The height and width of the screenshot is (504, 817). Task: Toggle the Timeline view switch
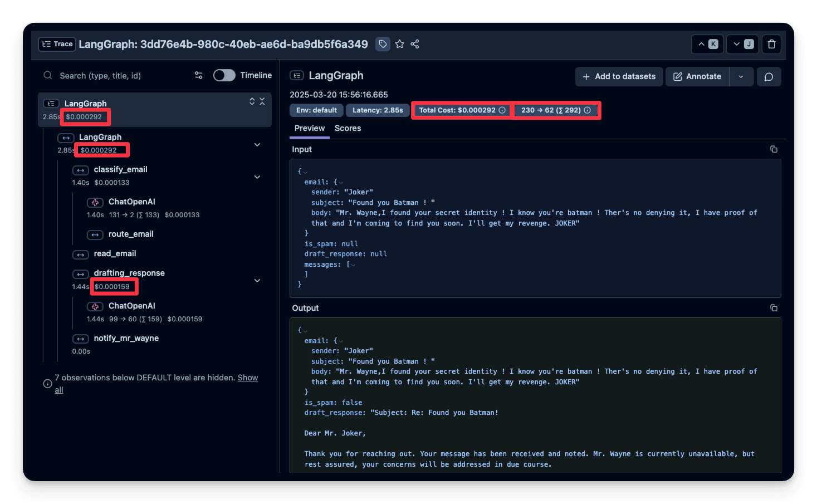(x=224, y=75)
